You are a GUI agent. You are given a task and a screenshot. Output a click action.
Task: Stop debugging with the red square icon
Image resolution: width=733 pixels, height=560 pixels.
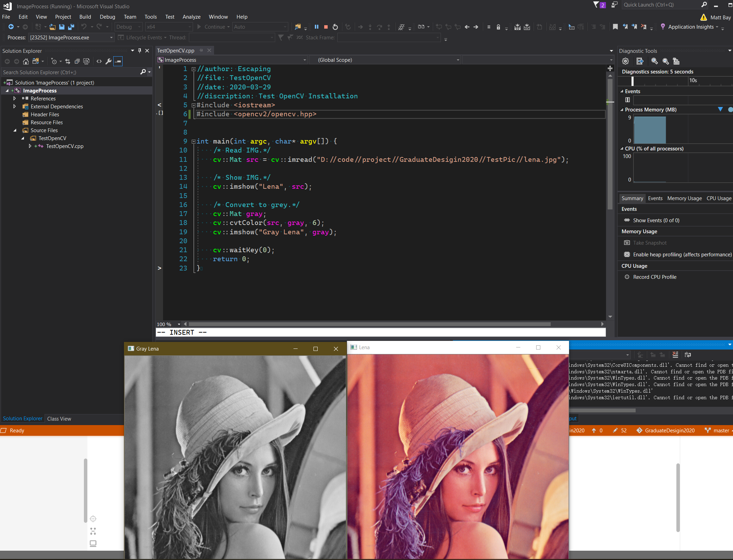tap(326, 27)
